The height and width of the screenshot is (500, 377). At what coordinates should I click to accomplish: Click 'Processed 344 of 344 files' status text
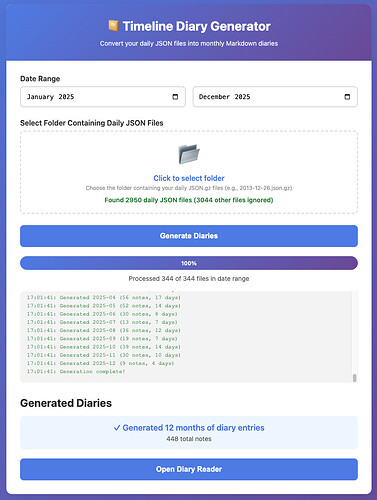coord(189,279)
